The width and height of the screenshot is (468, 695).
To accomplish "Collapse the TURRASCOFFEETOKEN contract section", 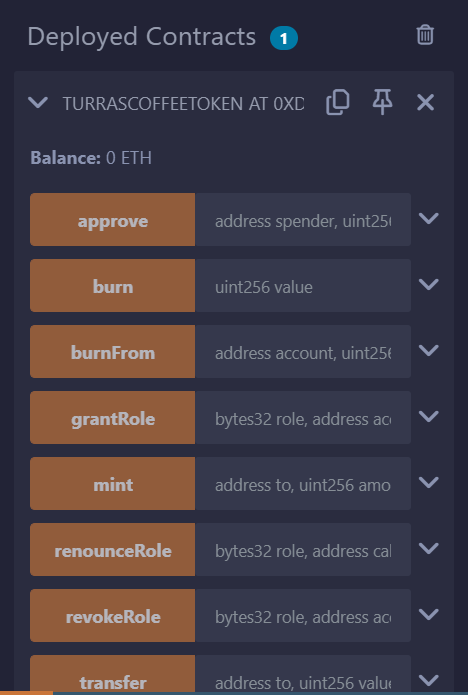I will tap(38, 103).
